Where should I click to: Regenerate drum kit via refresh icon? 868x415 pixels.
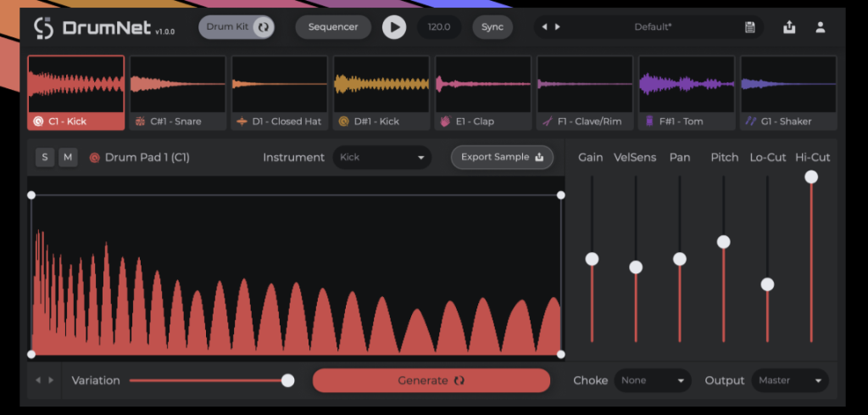(264, 26)
